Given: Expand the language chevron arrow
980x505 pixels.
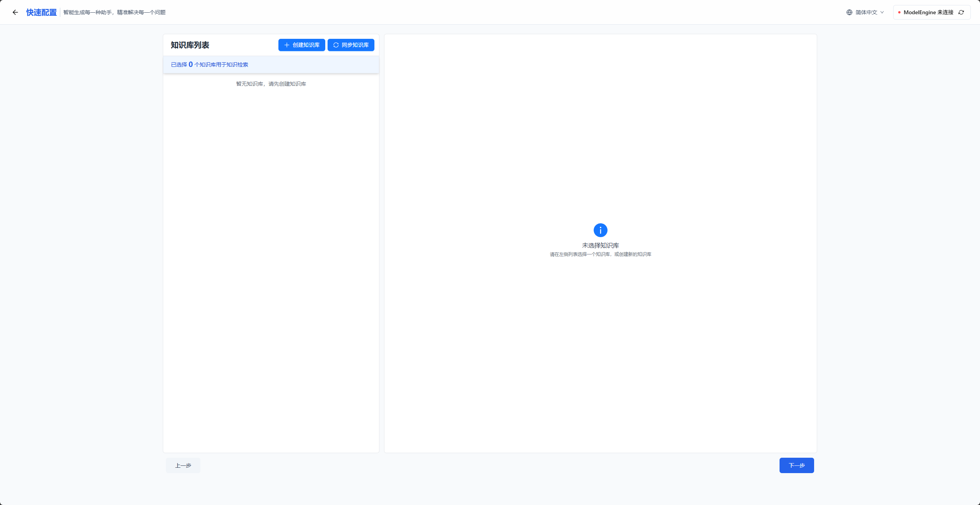Looking at the screenshot, I should coord(882,12).
